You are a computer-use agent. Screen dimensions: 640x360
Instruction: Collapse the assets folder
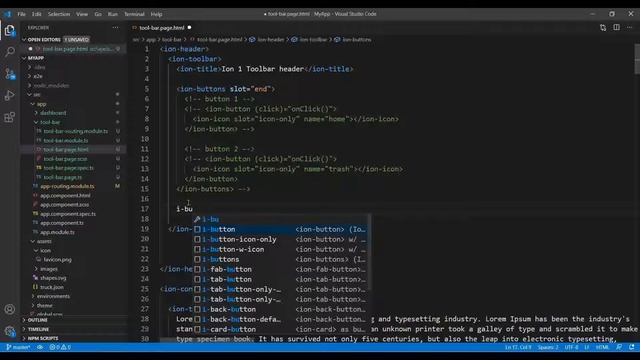[33, 241]
